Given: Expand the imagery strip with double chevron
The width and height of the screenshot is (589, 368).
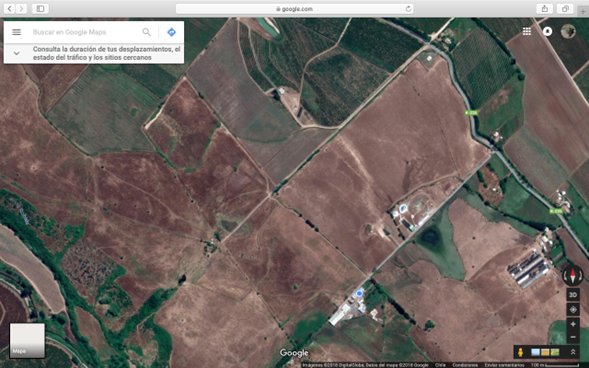Looking at the screenshot, I should coord(573,352).
